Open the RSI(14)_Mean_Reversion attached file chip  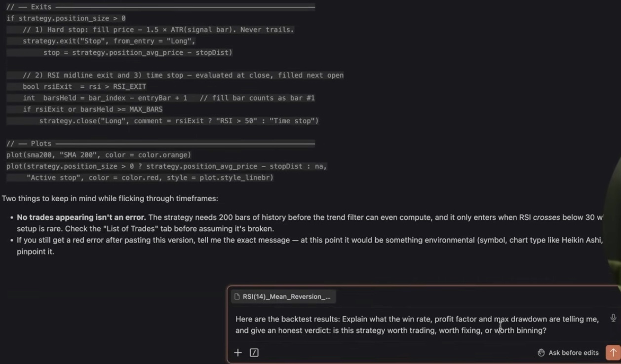coord(283,296)
